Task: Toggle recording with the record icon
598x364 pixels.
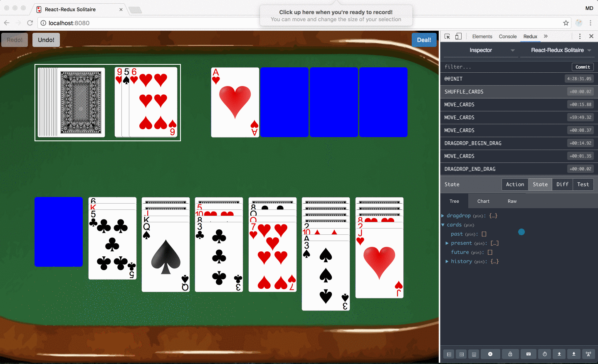Action: point(490,354)
